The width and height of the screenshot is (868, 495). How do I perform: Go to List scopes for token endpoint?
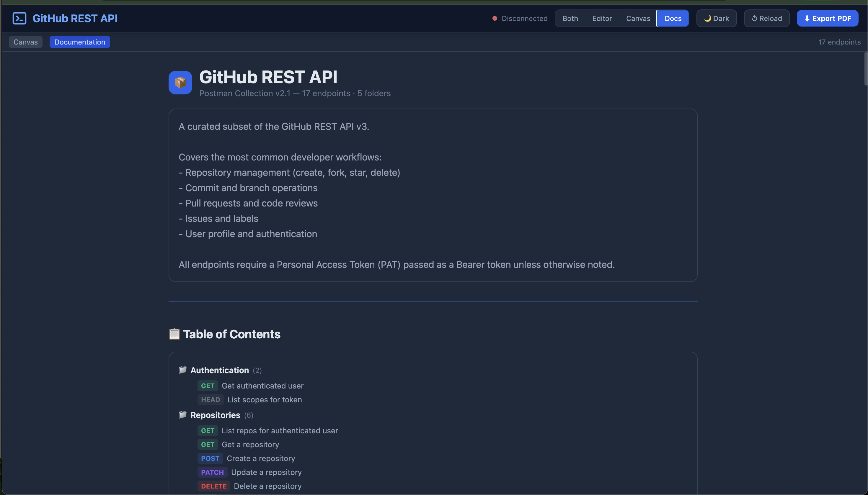[265, 400]
